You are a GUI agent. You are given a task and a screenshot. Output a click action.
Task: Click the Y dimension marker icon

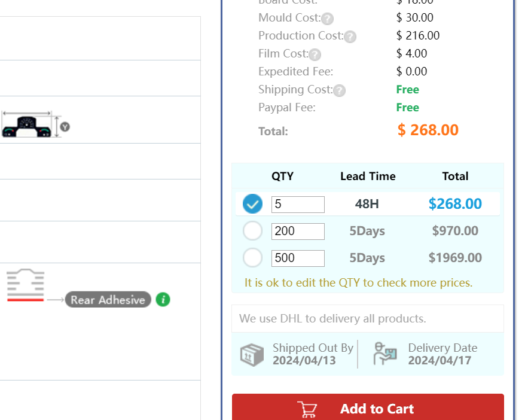tap(65, 127)
